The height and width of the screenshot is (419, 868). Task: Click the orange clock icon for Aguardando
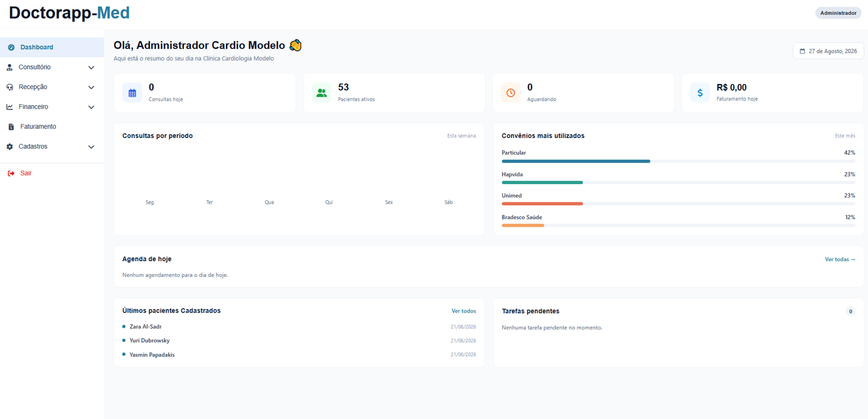[510, 93]
